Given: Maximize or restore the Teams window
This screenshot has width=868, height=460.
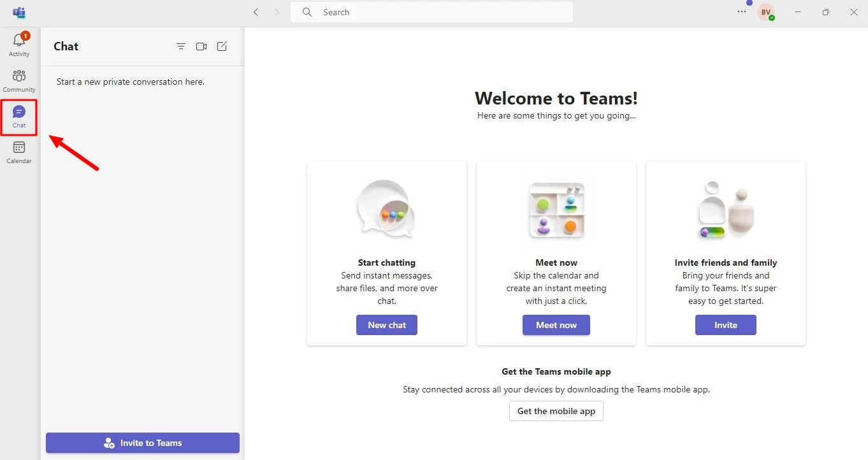Looking at the screenshot, I should pos(826,12).
